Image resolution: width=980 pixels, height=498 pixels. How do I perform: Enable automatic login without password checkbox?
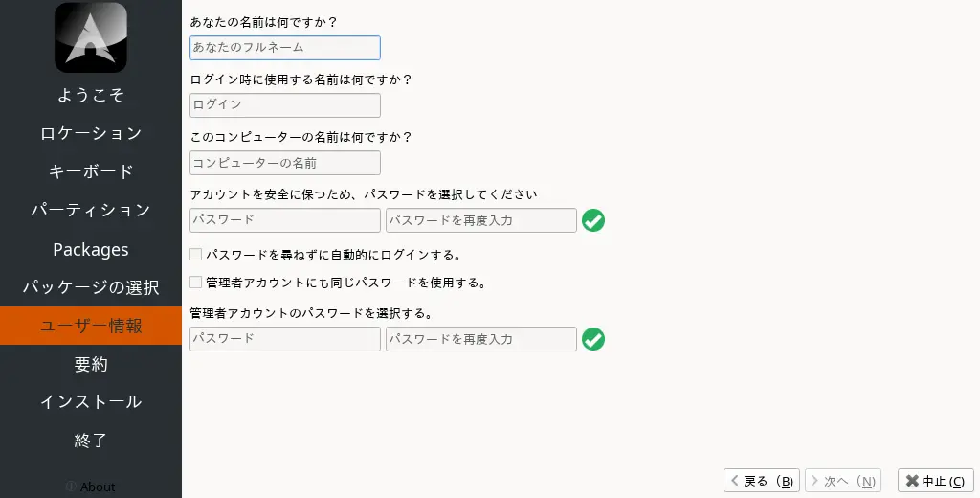(196, 255)
